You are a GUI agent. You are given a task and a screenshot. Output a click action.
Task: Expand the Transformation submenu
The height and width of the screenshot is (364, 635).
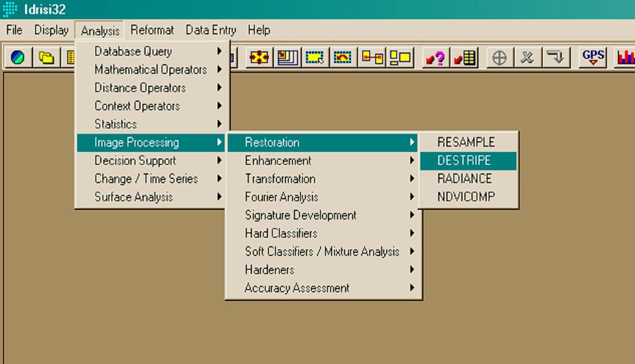pos(322,179)
